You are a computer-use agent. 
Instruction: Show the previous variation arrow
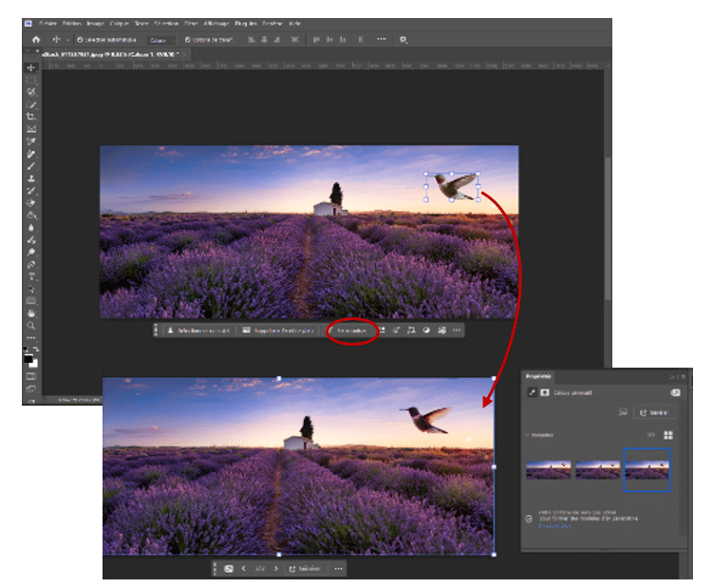(x=244, y=568)
